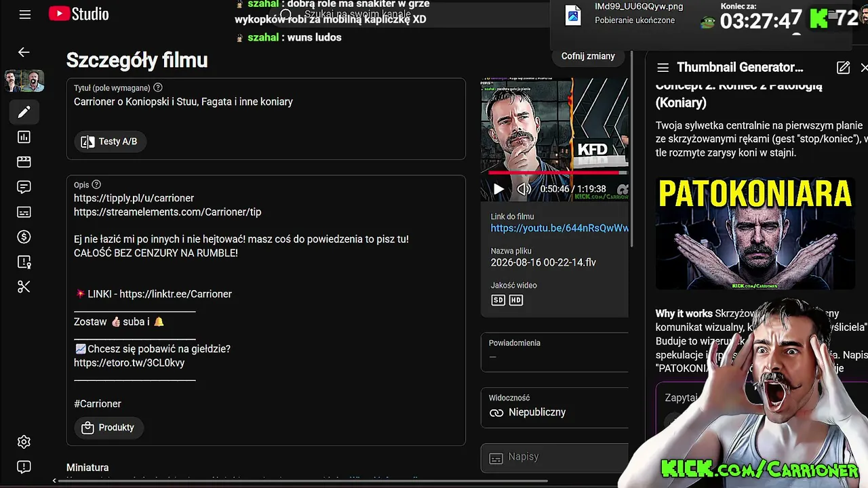
Task: Open the Powiadomienia card
Action: tap(555, 352)
